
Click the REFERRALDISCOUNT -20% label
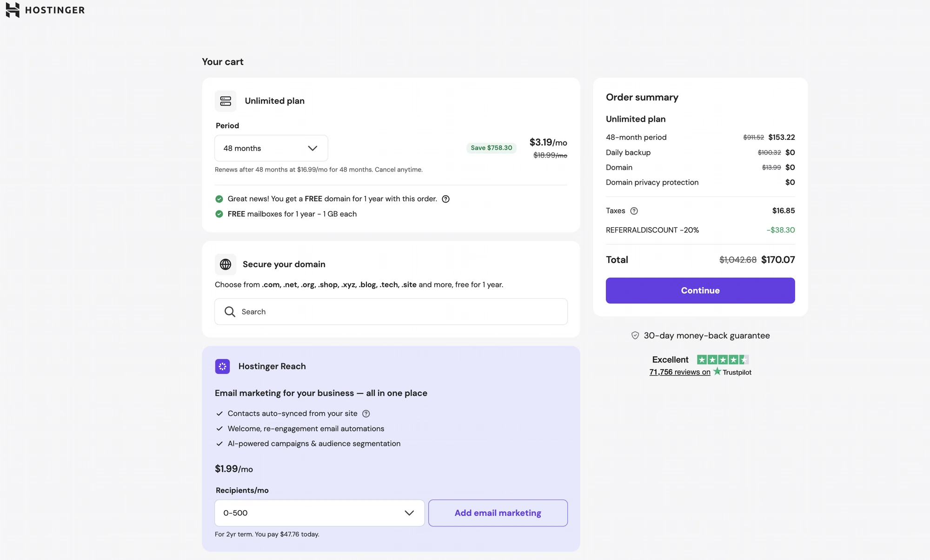pos(652,230)
